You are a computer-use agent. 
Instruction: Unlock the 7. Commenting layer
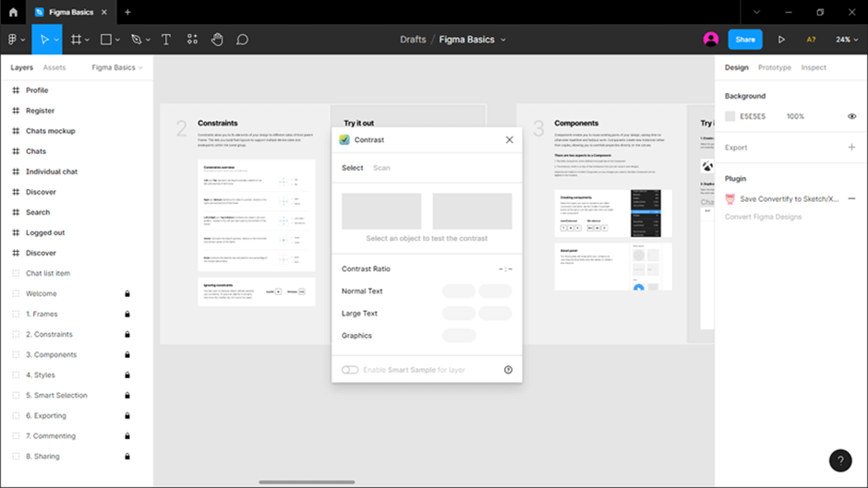pyautogui.click(x=127, y=436)
